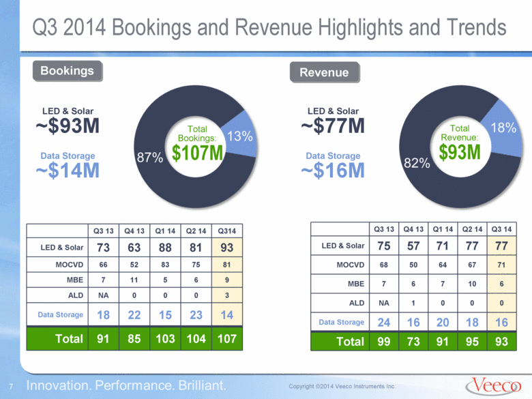The width and height of the screenshot is (532, 399).
Task: Click the Q1 14 header in the bookings table
Action: 165,231
